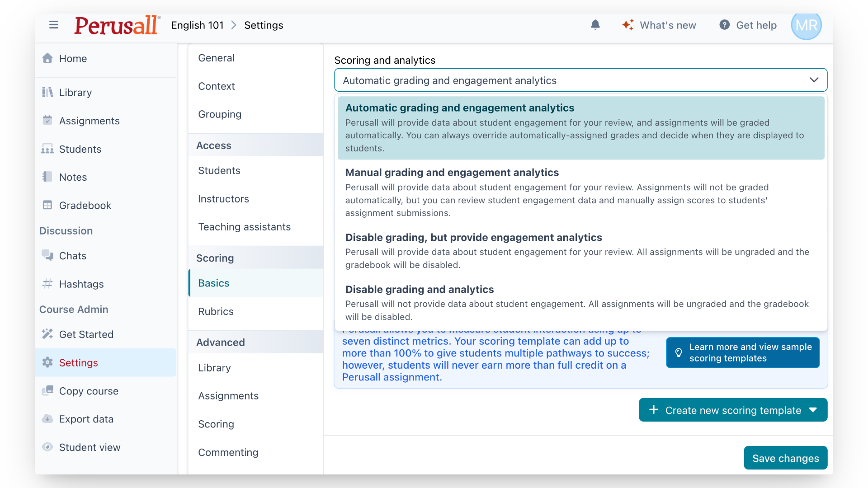Open the Create new scoring template arrow
Viewport: 868px width, 488px height.
click(x=813, y=410)
